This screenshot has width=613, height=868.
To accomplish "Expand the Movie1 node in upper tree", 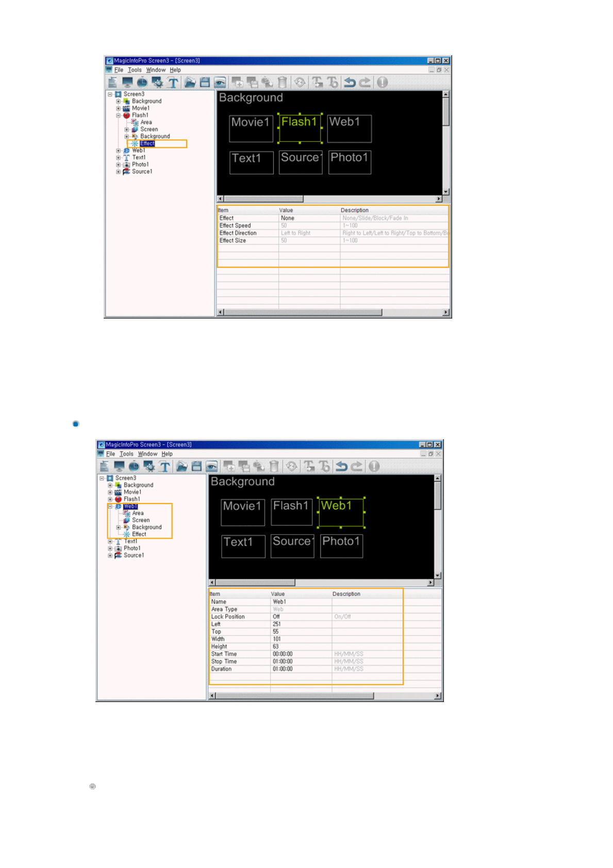I will point(118,108).
